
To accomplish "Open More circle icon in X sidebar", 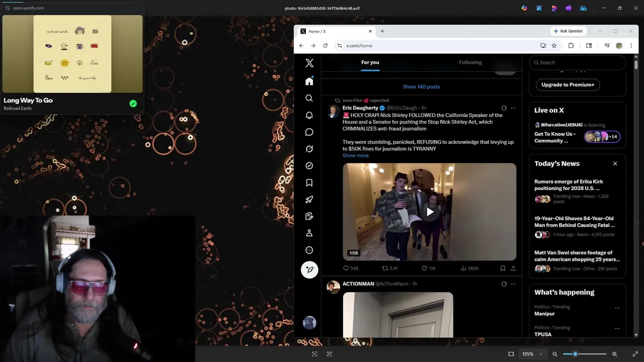I will tap(309, 250).
